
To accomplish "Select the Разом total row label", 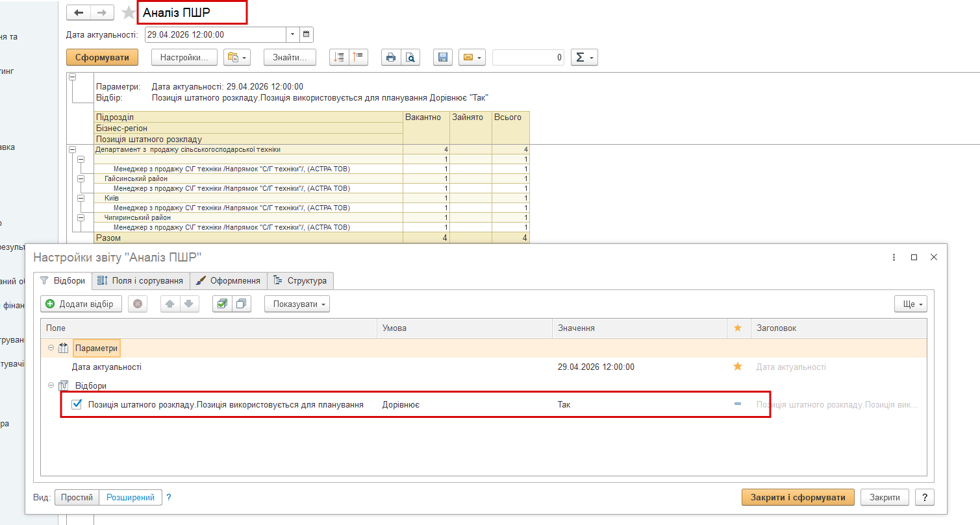I will [x=108, y=238].
